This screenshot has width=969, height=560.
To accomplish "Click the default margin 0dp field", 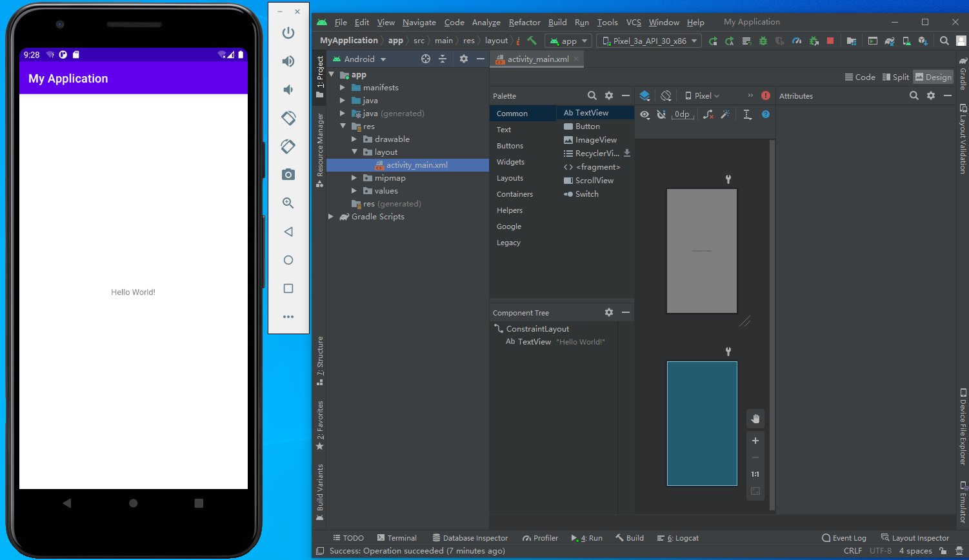I will (x=683, y=114).
